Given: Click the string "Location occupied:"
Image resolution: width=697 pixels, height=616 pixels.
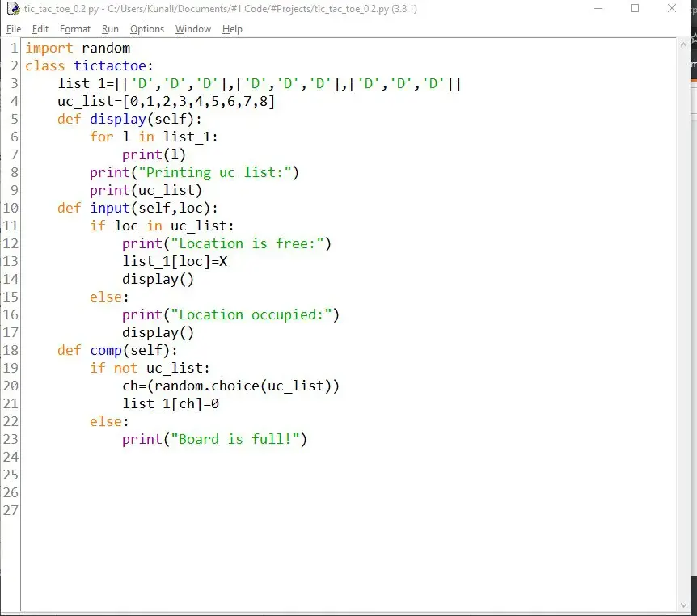Looking at the screenshot, I should [x=251, y=314].
